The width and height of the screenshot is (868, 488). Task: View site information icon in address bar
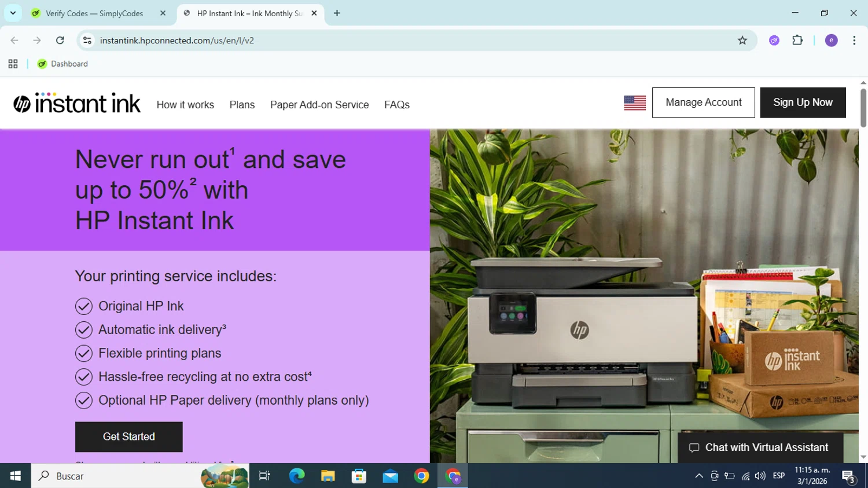(87, 41)
